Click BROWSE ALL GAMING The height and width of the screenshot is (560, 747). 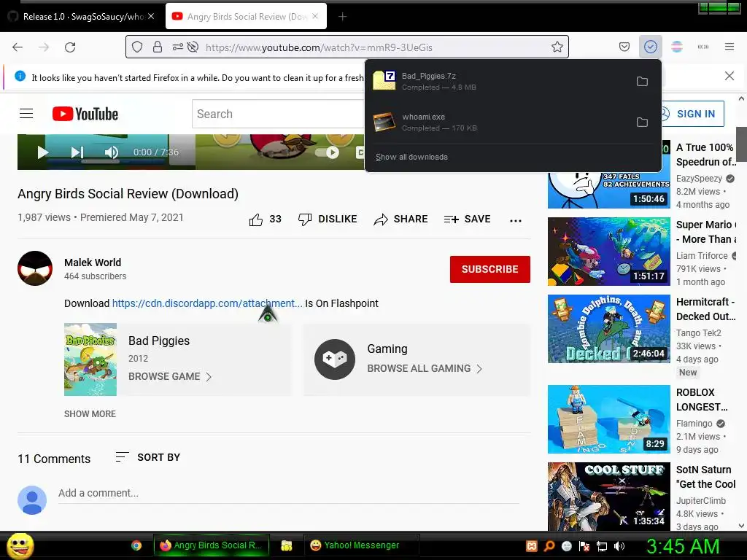coord(425,368)
